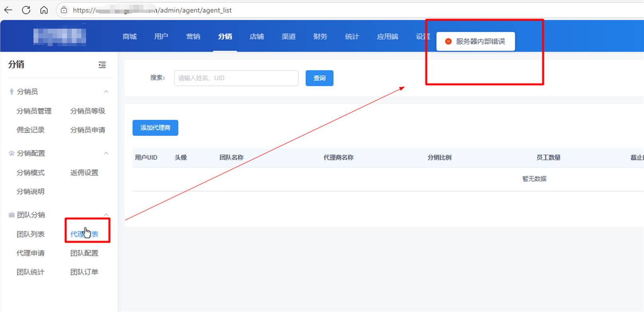
Task: Open 佣金记录 in sidebar
Action: point(30,130)
